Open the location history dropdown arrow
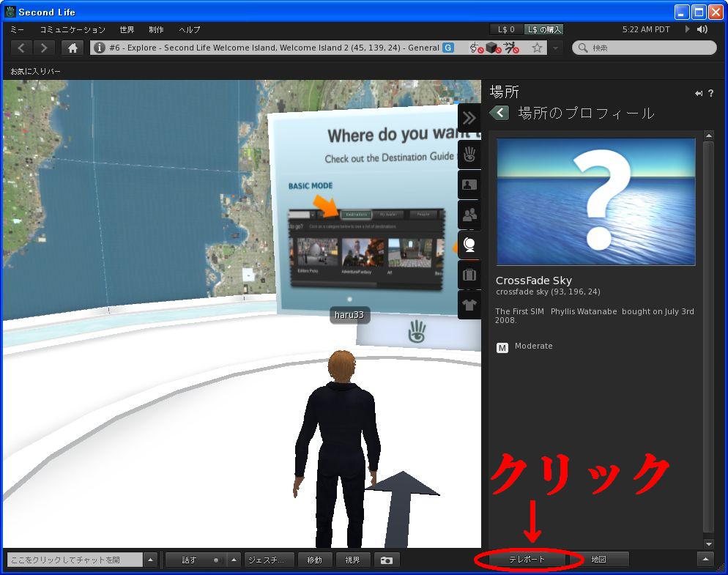The width and height of the screenshot is (728, 575). point(555,48)
